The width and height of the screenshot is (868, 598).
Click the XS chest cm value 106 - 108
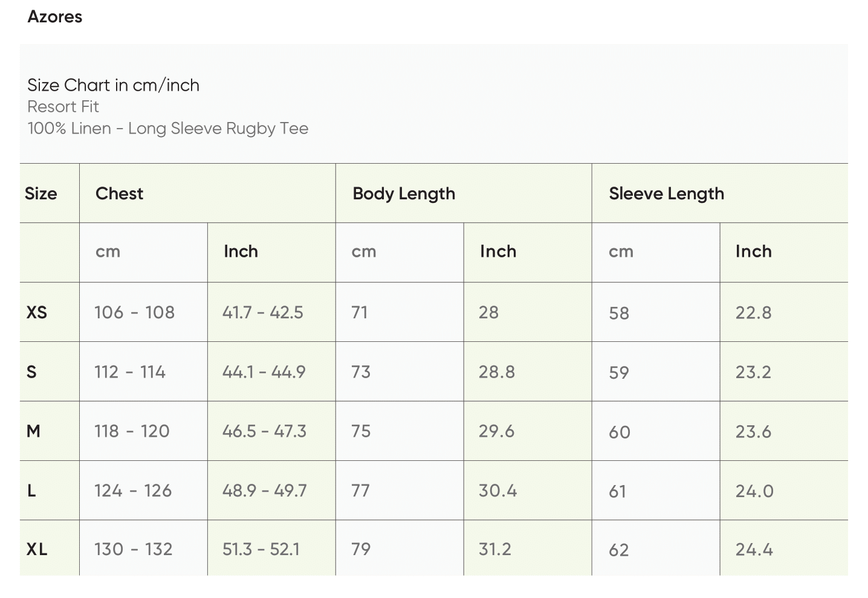(x=134, y=312)
